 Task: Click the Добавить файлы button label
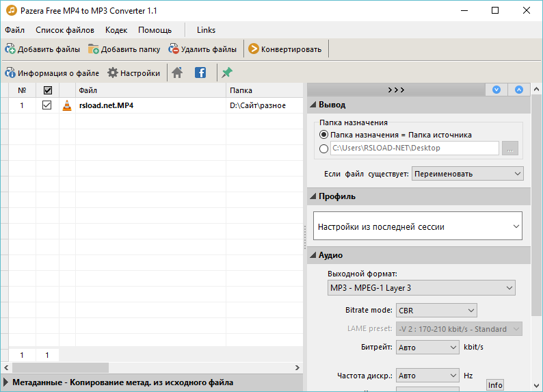49,49
